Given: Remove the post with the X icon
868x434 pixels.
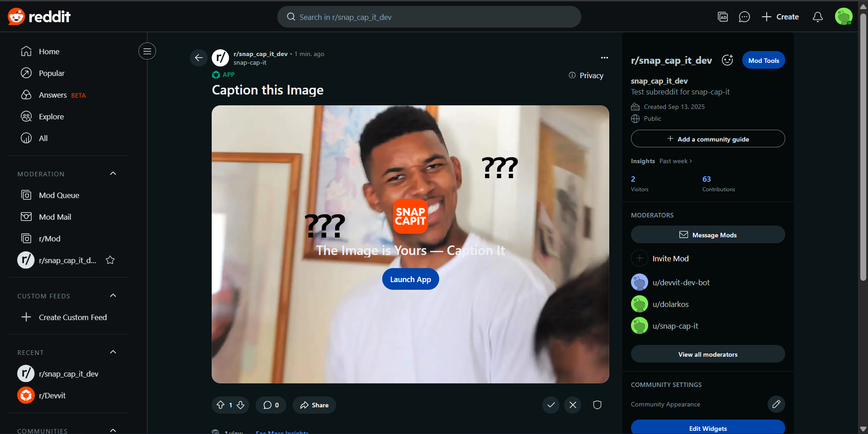Looking at the screenshot, I should pyautogui.click(x=573, y=405).
